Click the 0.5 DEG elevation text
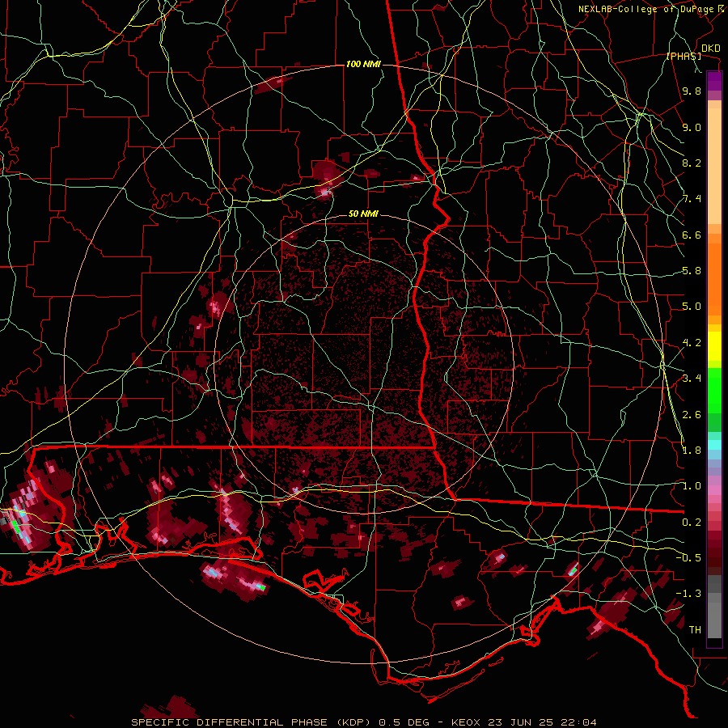 (x=404, y=722)
